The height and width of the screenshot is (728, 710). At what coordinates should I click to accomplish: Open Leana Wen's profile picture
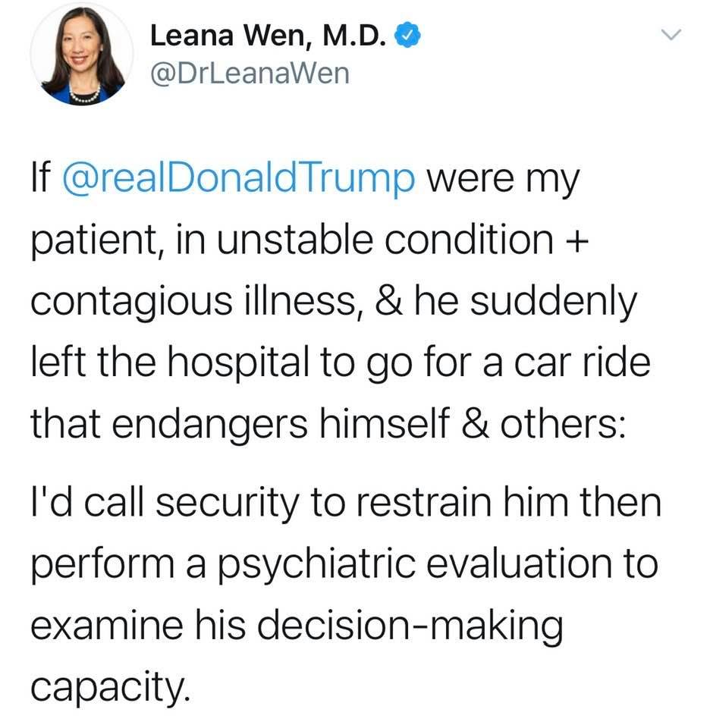click(x=82, y=54)
